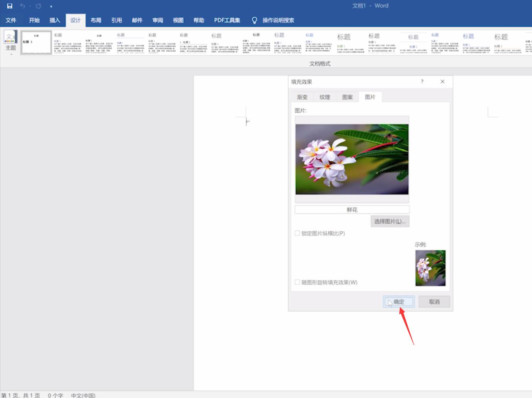The height and width of the screenshot is (398, 532).
Task: Click the flower picture preview
Action: [352, 159]
